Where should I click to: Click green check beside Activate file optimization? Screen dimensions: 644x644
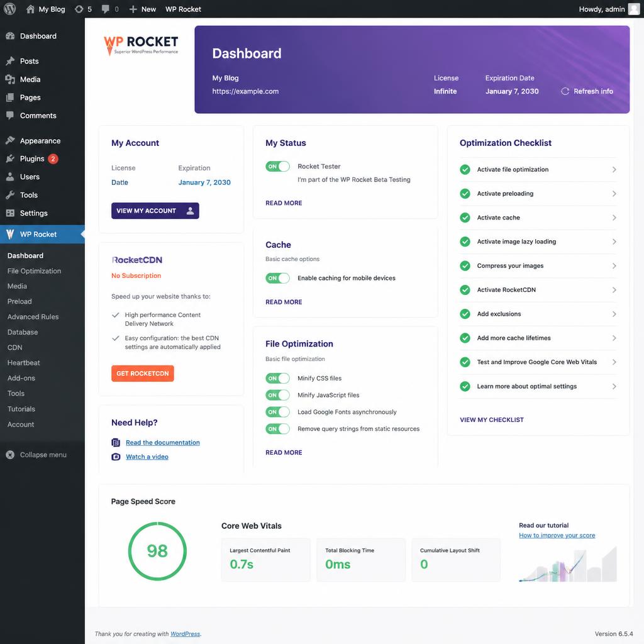[x=465, y=169]
